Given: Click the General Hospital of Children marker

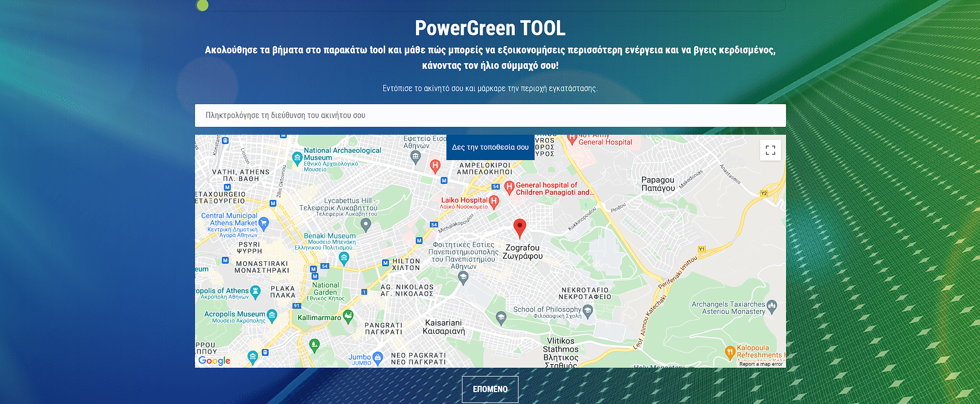Looking at the screenshot, I should (x=509, y=186).
